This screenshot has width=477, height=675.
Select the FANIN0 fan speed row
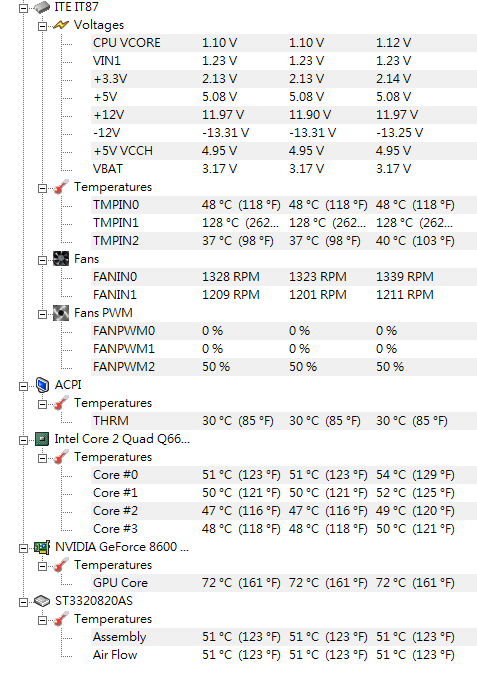pos(284,277)
